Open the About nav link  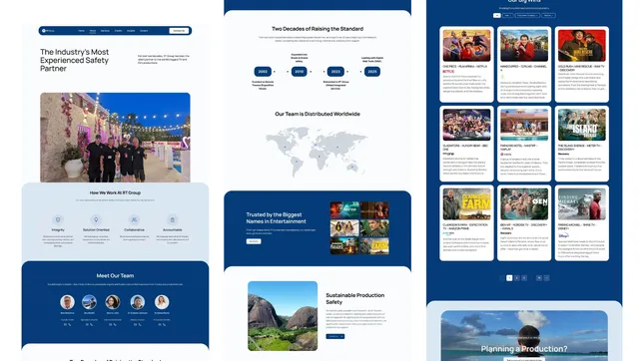point(93,31)
